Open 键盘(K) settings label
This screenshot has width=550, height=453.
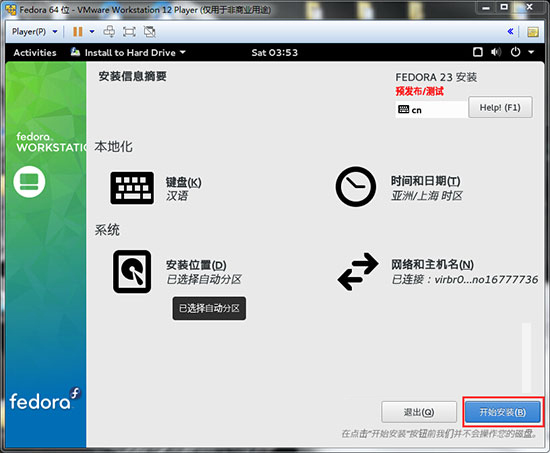[183, 182]
